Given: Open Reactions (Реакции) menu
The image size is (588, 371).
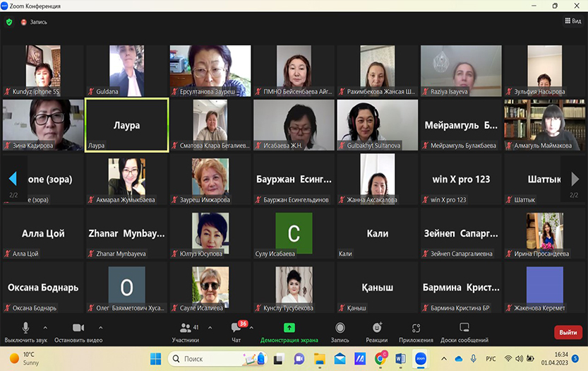Looking at the screenshot, I should click(x=378, y=331).
